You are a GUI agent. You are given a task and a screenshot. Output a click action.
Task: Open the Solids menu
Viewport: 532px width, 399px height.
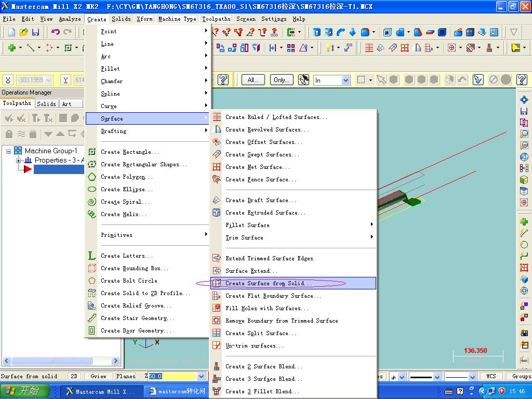pos(121,19)
